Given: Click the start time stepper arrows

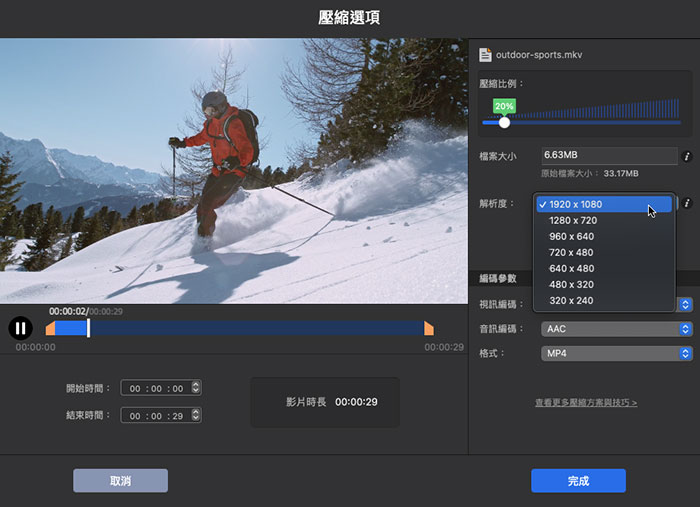Looking at the screenshot, I should [x=196, y=387].
